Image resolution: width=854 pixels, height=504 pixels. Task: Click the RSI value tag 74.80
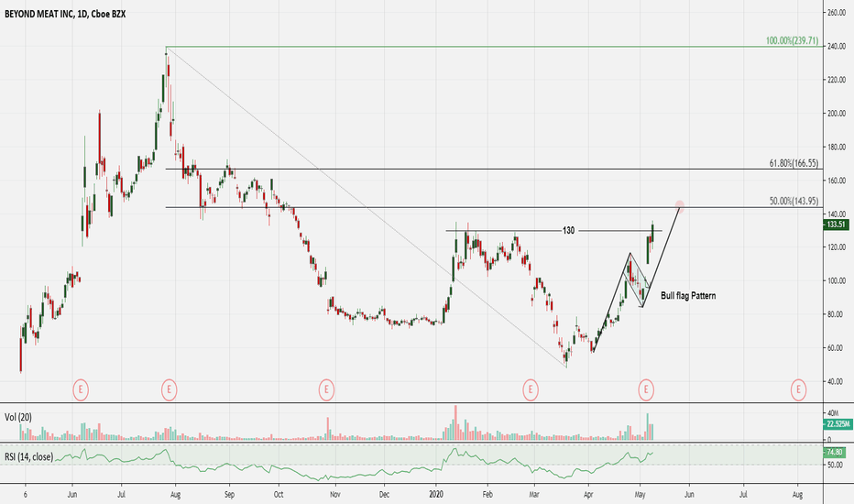835,453
